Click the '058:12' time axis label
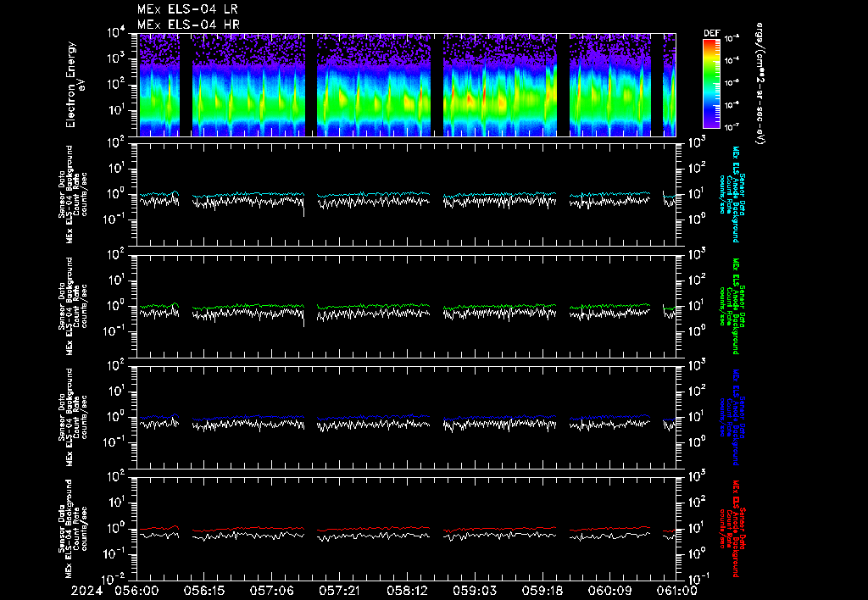This screenshot has height=600, width=868. coord(407,592)
